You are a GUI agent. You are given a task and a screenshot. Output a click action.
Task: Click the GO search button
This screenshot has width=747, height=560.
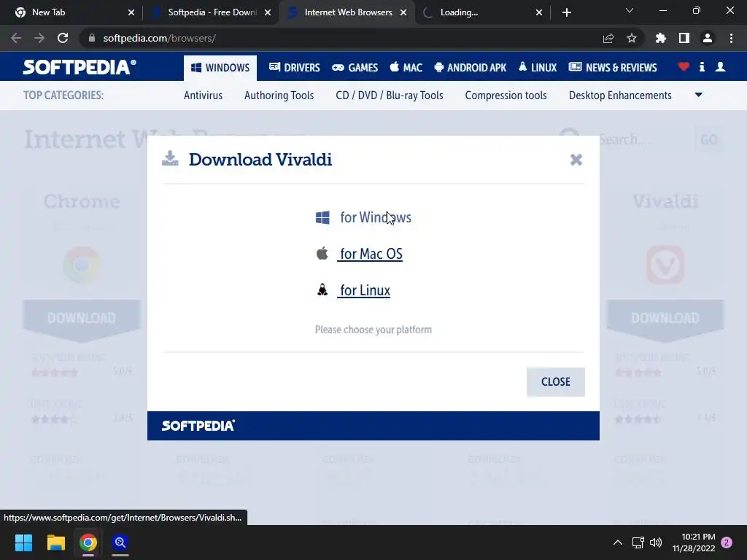pos(709,139)
